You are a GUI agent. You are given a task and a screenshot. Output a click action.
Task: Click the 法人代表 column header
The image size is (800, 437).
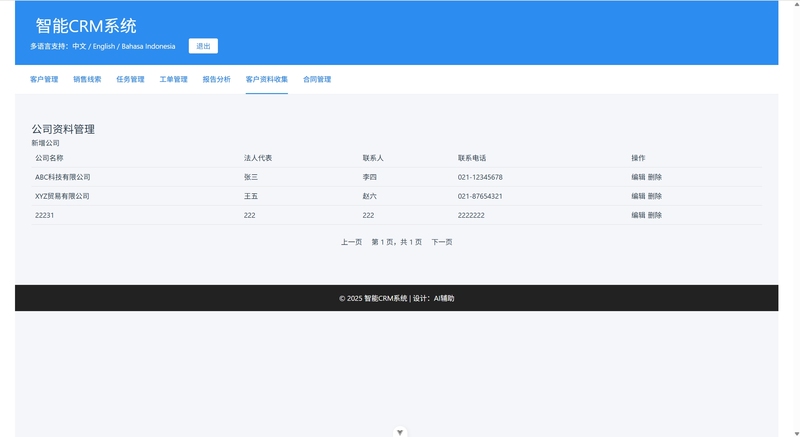pyautogui.click(x=258, y=158)
